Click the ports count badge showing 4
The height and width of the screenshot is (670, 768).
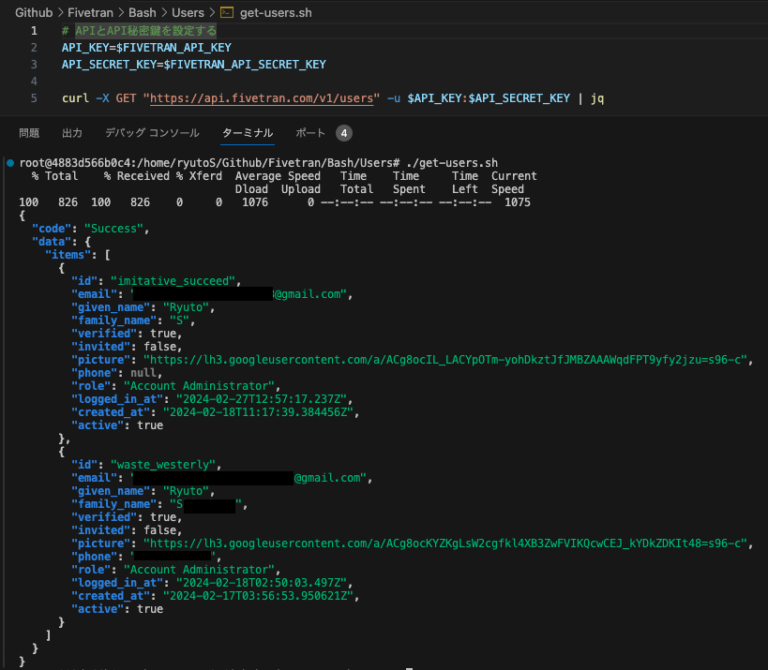tap(344, 133)
